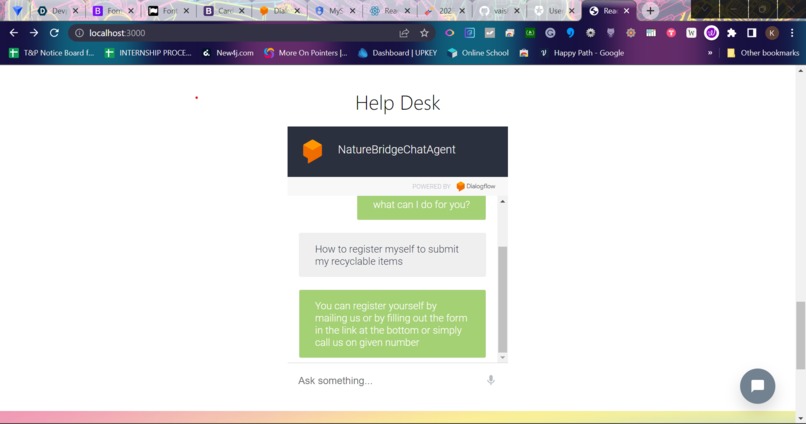Open a new browser tab
The height and width of the screenshot is (424, 806).
[x=650, y=11]
